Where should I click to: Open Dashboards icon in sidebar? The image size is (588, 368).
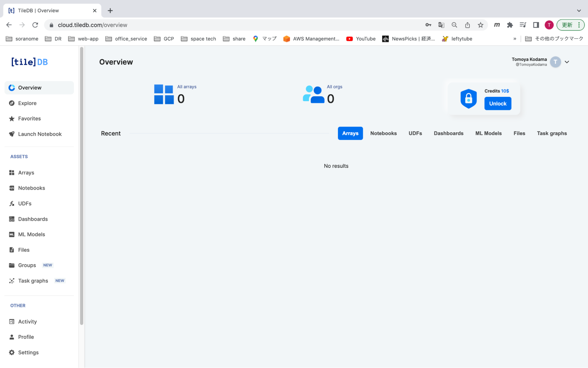pos(12,219)
